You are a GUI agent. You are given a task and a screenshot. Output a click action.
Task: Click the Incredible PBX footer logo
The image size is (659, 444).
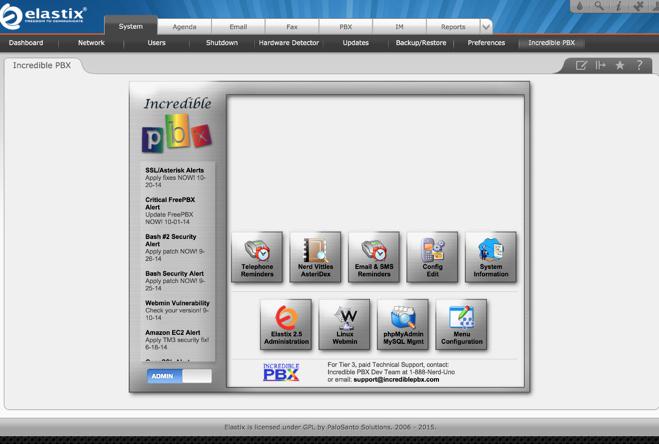(281, 372)
